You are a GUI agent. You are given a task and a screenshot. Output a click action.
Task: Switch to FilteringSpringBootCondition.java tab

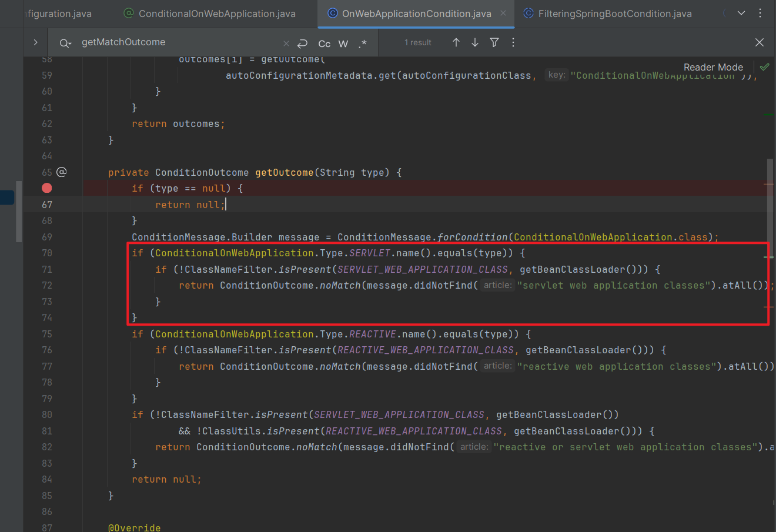pos(614,14)
